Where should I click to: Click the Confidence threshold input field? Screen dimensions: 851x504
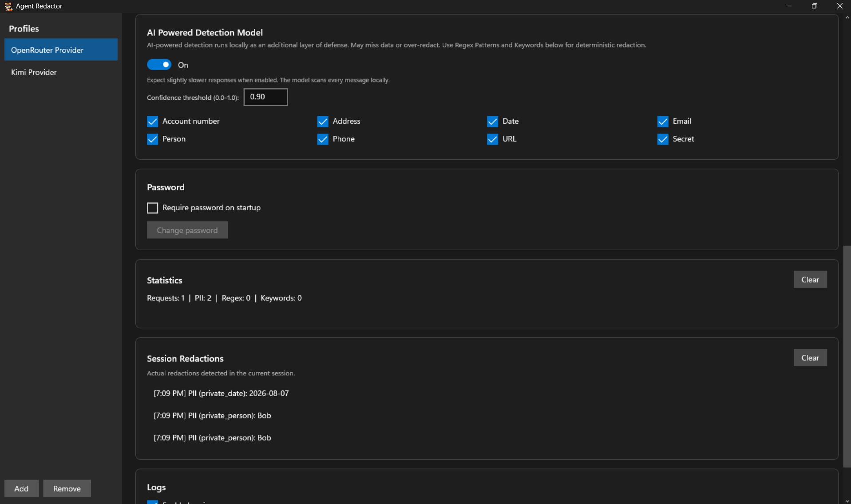point(265,97)
